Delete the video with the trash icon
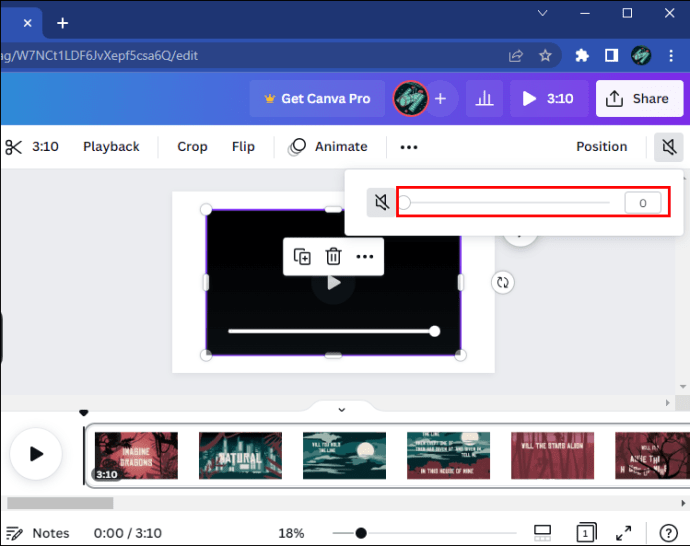This screenshot has height=546, width=690. tap(334, 257)
